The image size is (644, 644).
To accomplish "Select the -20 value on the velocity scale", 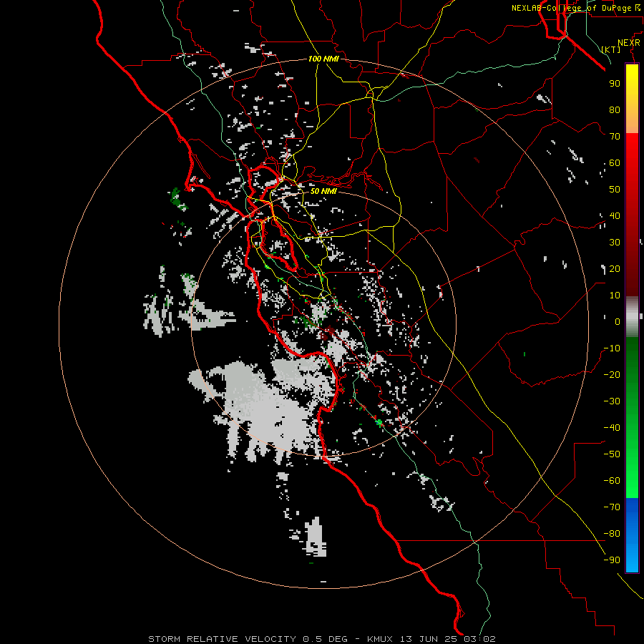I will tap(612, 374).
